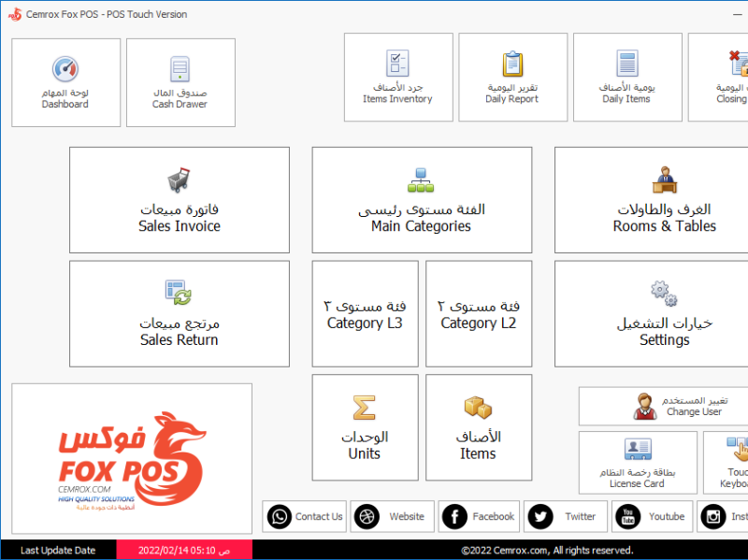
Task: Click the Fox POS logo image
Action: 132,458
